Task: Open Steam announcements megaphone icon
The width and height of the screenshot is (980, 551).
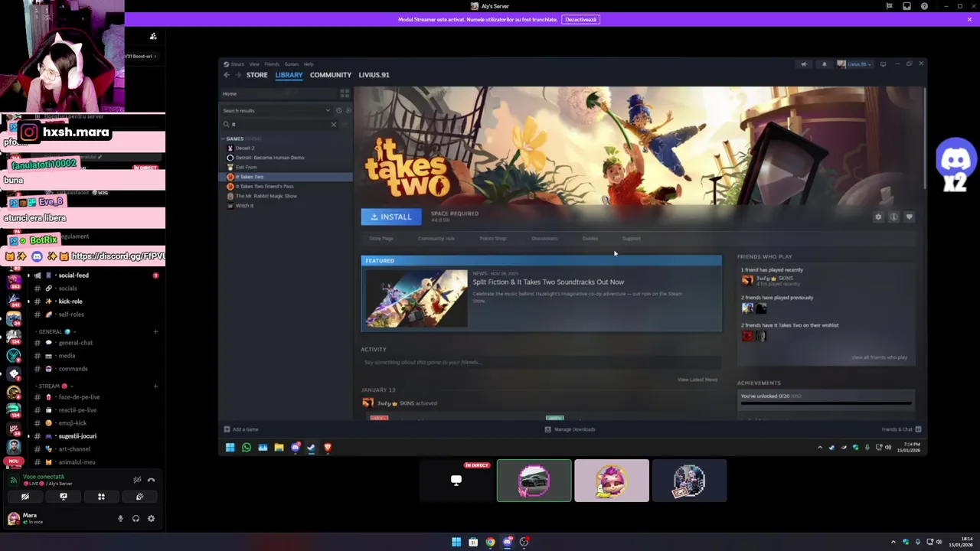Action: coord(803,64)
